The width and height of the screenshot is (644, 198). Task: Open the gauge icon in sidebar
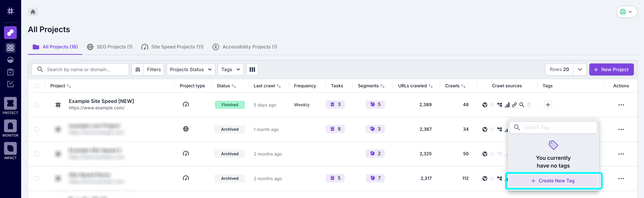(x=10, y=60)
